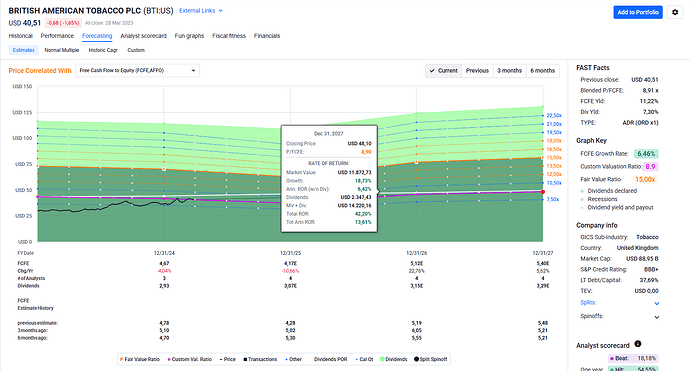The image size is (690, 371).
Task: Click the Chg/Yr value 22,76%
Action: click(417, 271)
